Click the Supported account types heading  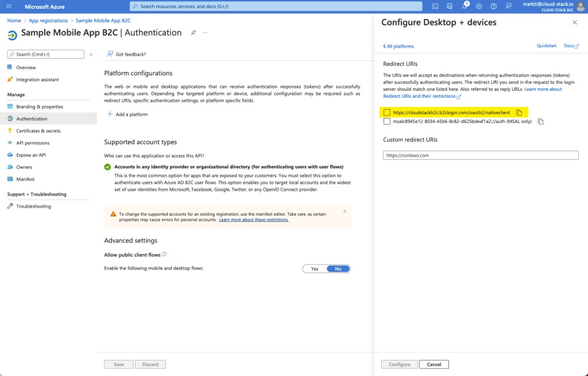(x=141, y=142)
